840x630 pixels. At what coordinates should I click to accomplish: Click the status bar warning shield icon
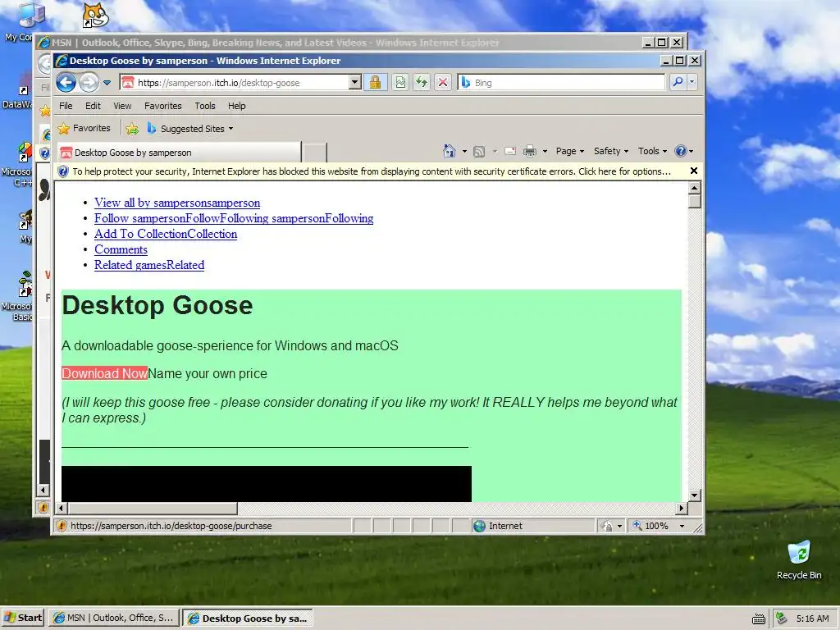click(61, 526)
